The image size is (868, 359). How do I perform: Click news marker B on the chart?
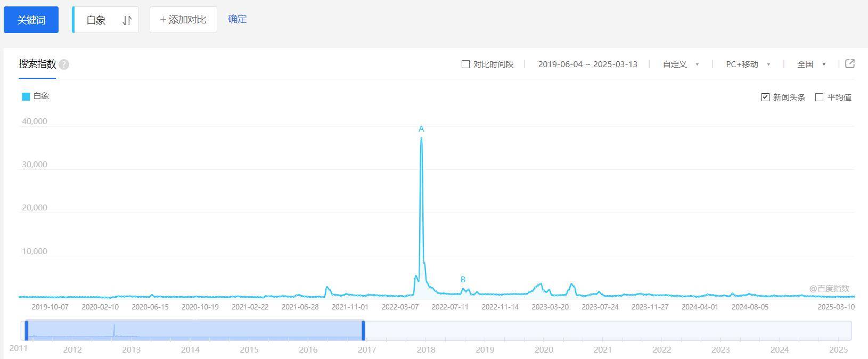click(x=463, y=280)
